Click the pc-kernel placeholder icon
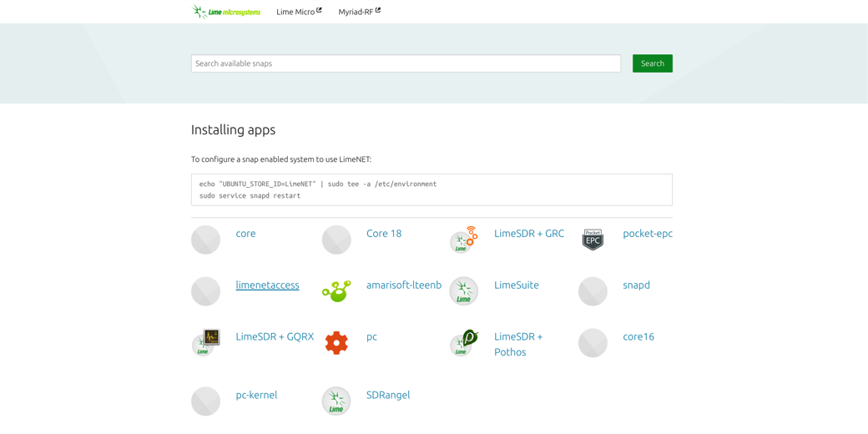 205,401
